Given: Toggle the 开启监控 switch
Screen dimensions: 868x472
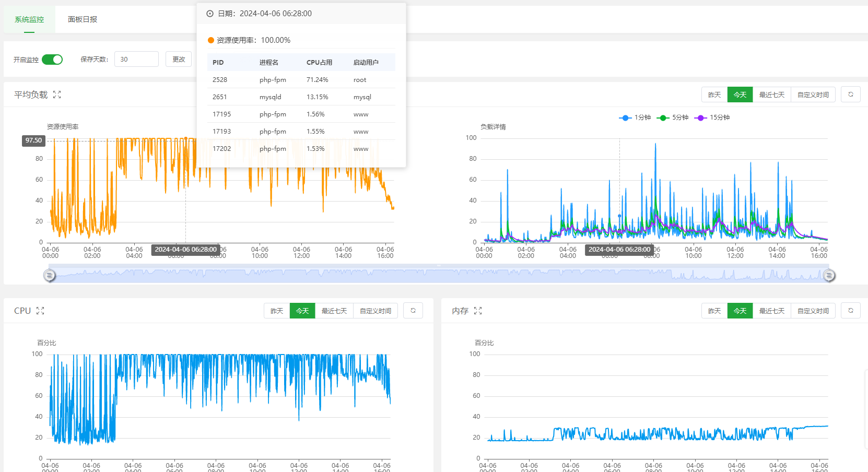Looking at the screenshot, I should tap(52, 60).
